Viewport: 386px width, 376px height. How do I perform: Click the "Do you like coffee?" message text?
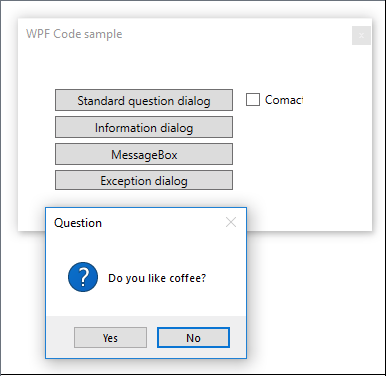click(x=157, y=278)
